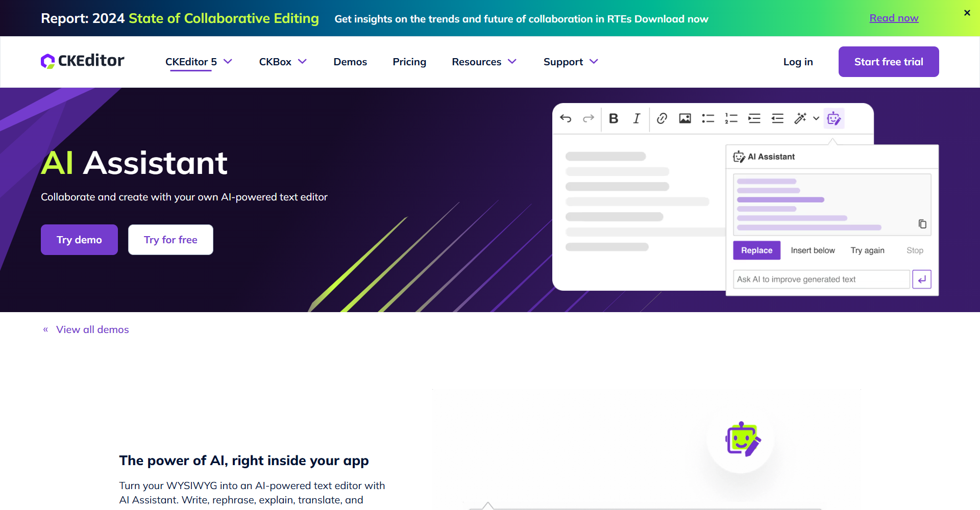980x510 pixels.
Task: Click Insert below in AI panel
Action: coord(813,250)
